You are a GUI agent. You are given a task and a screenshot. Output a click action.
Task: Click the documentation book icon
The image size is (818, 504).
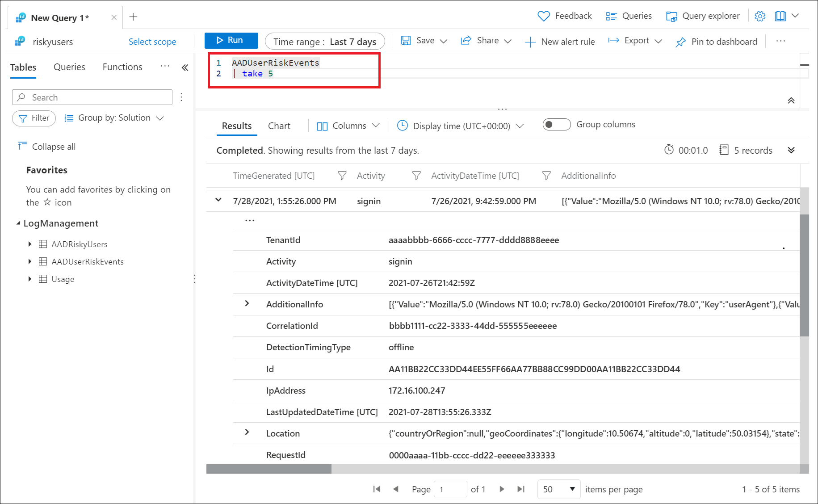click(x=780, y=16)
